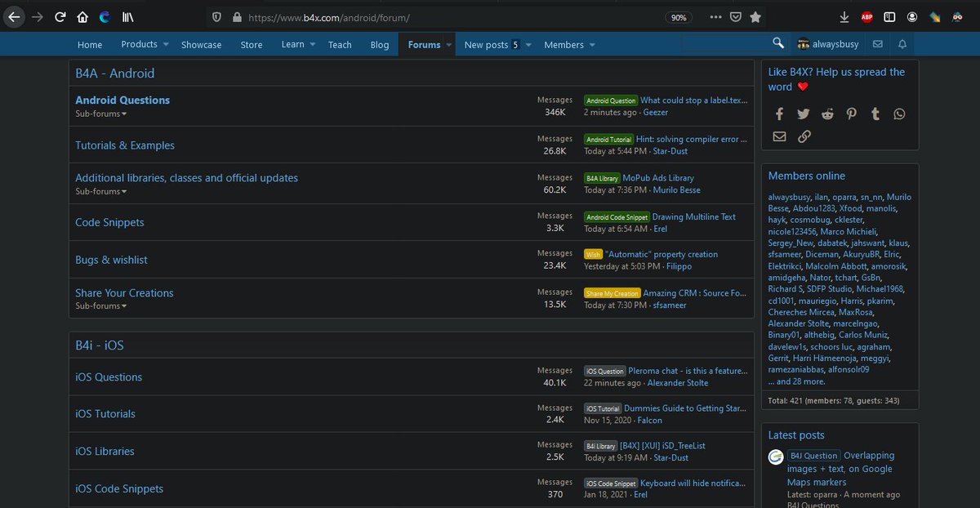
Task: Click the tracking protection shield icon
Action: click(x=216, y=16)
